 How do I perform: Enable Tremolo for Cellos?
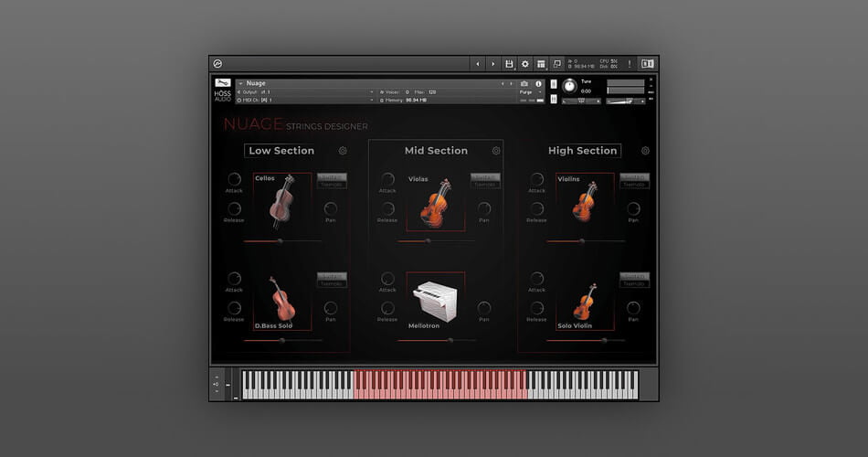[332, 185]
